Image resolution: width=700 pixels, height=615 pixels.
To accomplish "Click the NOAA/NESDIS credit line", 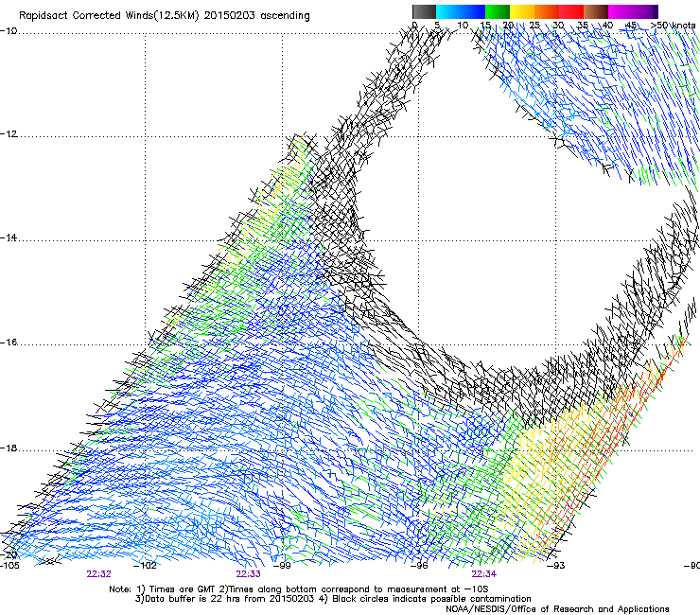I will tap(557, 609).
